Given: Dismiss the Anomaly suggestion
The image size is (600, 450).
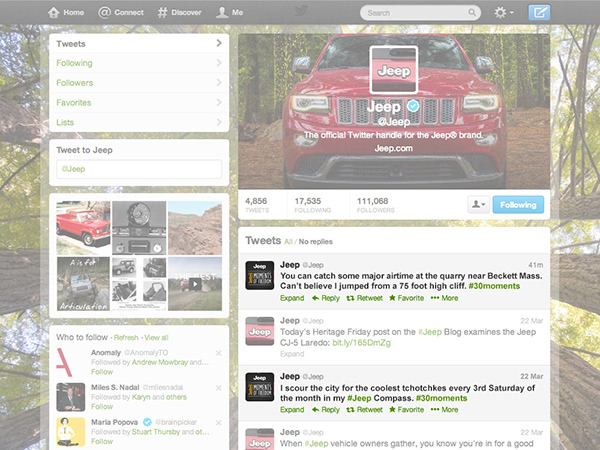Looking at the screenshot, I should [x=218, y=353].
